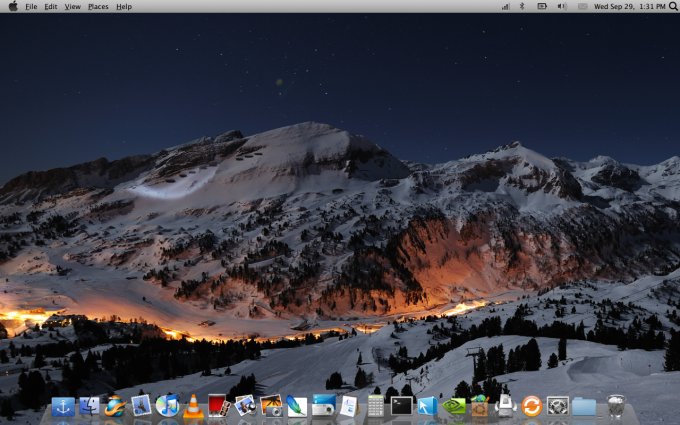Open the photo viewer with loupe icon

coord(245,406)
